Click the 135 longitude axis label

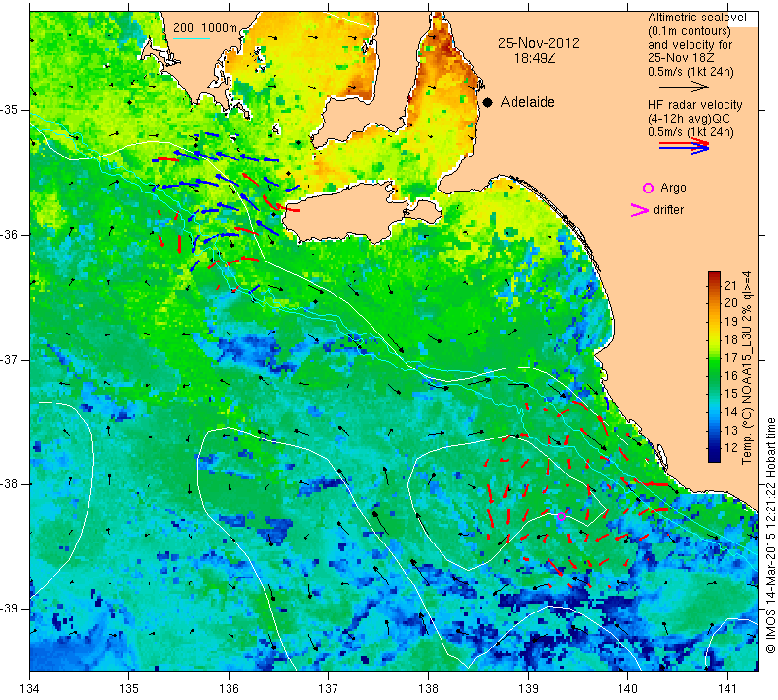click(x=129, y=688)
